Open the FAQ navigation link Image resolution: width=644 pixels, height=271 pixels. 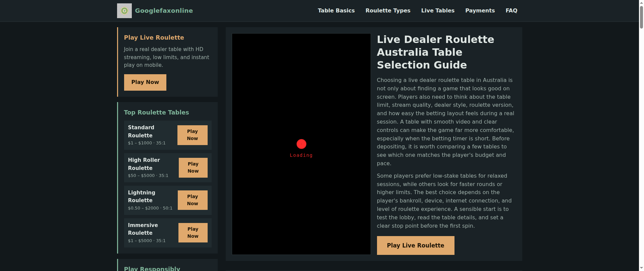pos(511,11)
